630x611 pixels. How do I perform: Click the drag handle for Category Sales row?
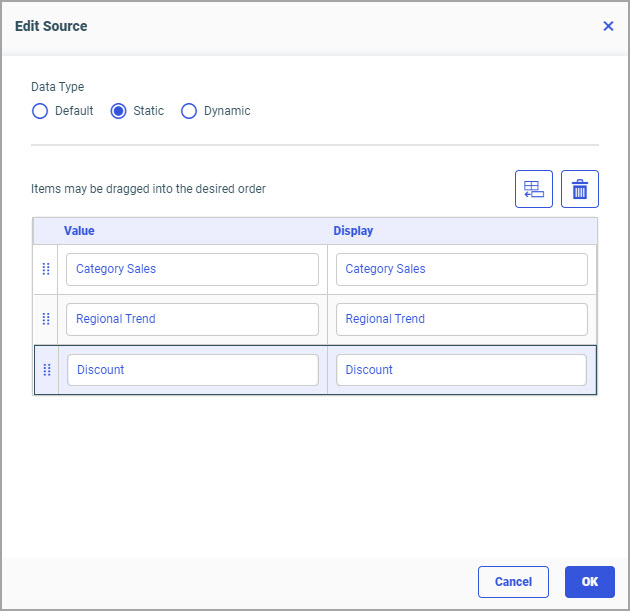pyautogui.click(x=46, y=269)
